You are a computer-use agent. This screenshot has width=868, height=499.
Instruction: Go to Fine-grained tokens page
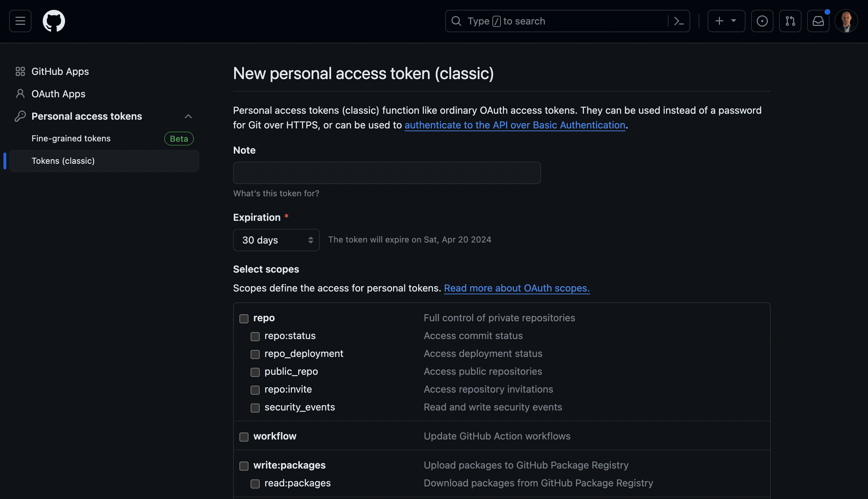click(71, 139)
